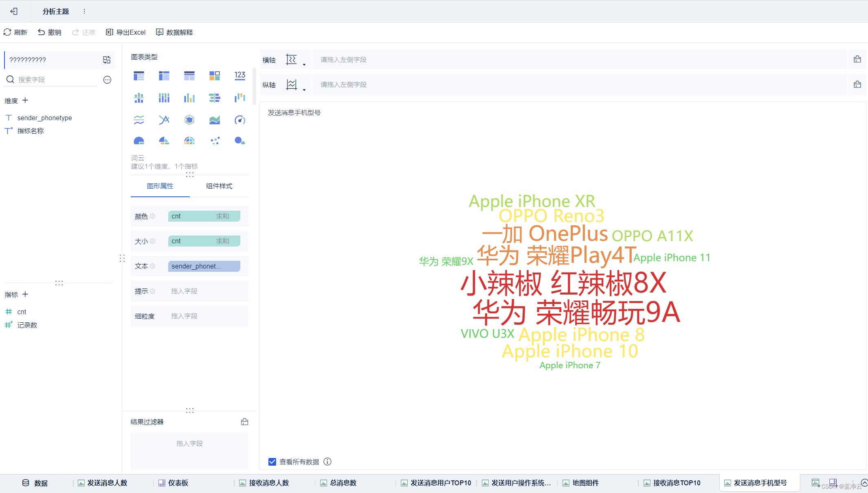
Task: Open the 接收消息人数 component tab
Action: (x=264, y=483)
